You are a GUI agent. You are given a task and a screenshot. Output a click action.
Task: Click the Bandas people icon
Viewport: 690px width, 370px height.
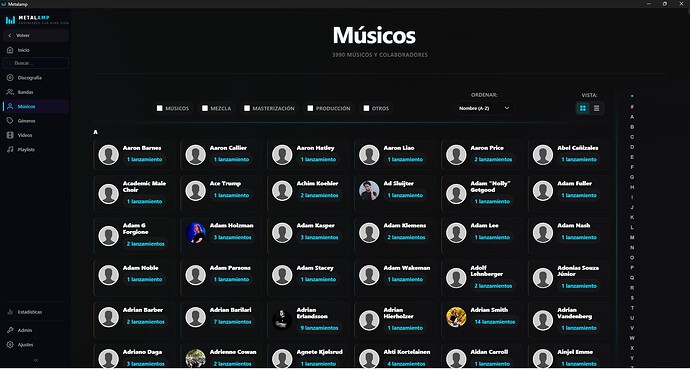pyautogui.click(x=10, y=92)
